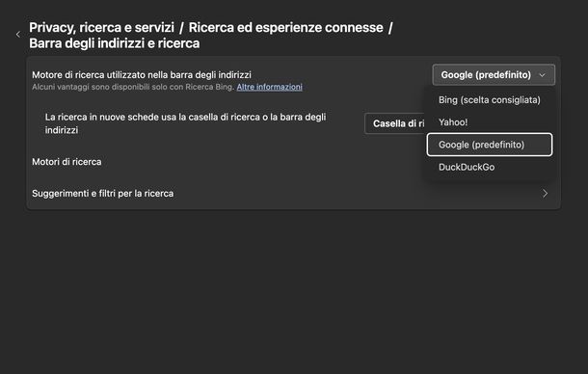This screenshot has width=588, height=374.
Task: Expand Suggerimenti e filtri per la ricerca chevron
Action: point(545,194)
